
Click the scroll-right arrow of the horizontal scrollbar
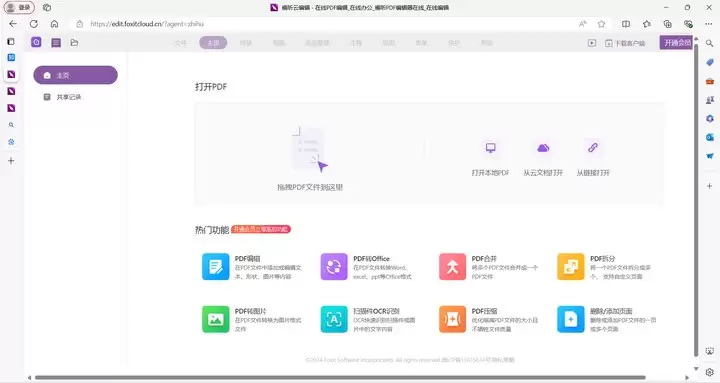[x=687, y=377]
